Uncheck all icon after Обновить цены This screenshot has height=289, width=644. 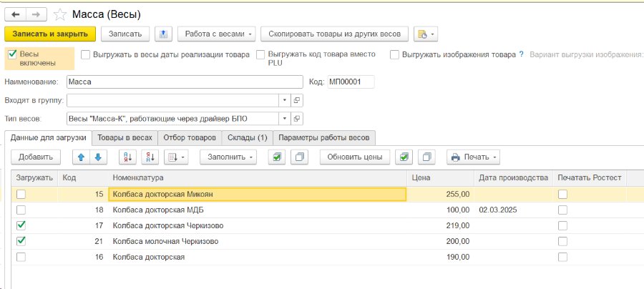click(426, 157)
